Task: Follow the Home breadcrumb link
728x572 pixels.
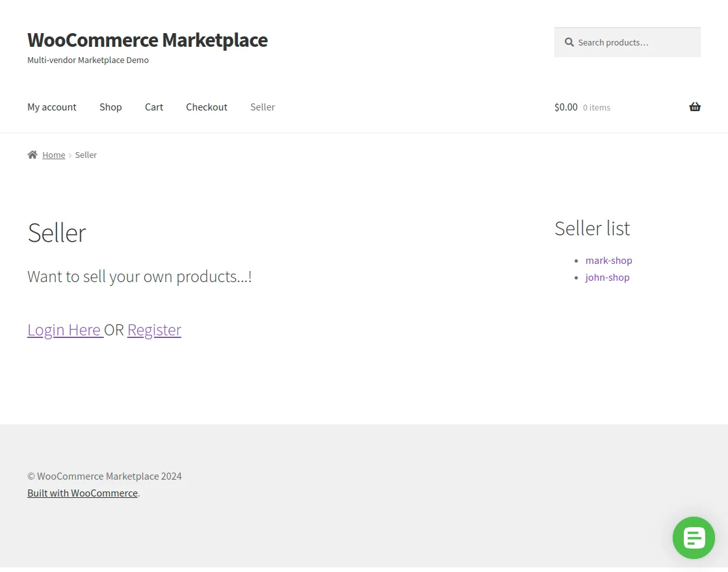Action: (x=54, y=155)
